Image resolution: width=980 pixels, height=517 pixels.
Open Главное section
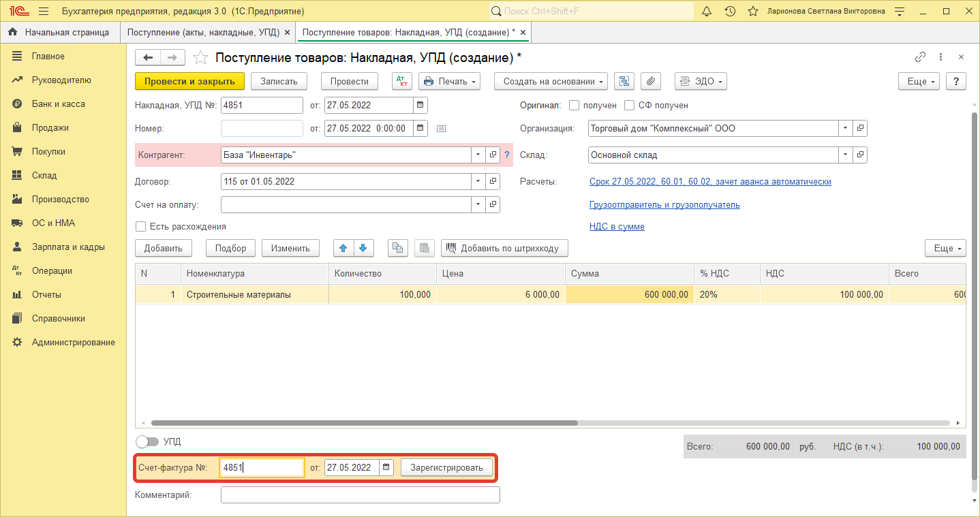pyautogui.click(x=48, y=56)
